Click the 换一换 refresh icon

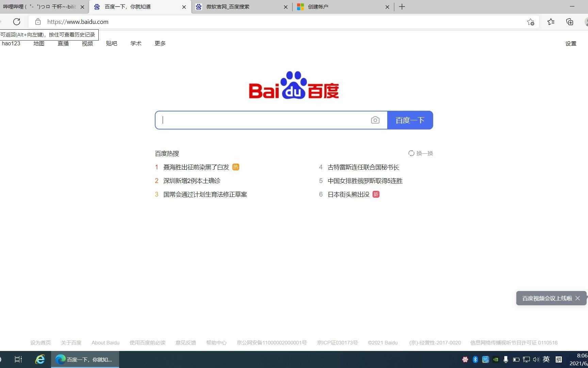[x=411, y=153]
